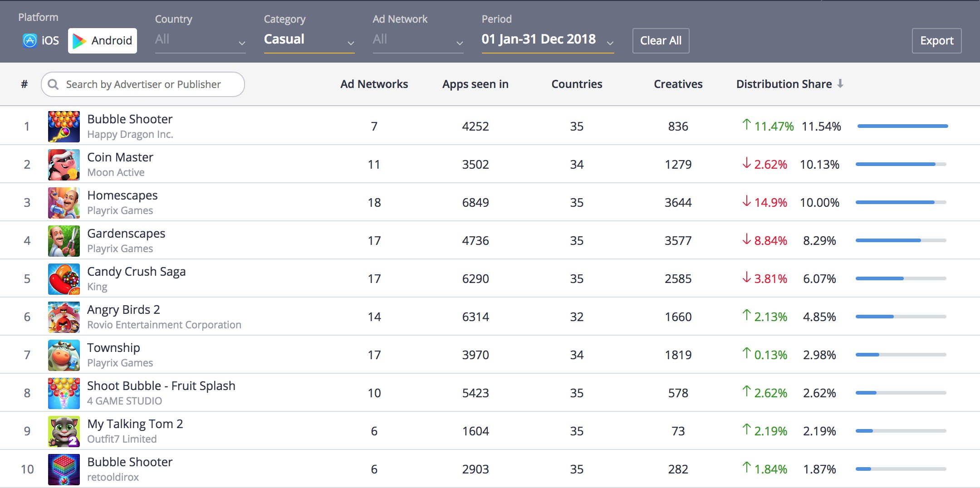Click the 4.85% share bar for Angry Birds 2
Image resolution: width=980 pixels, height=488 pixels.
(x=901, y=317)
